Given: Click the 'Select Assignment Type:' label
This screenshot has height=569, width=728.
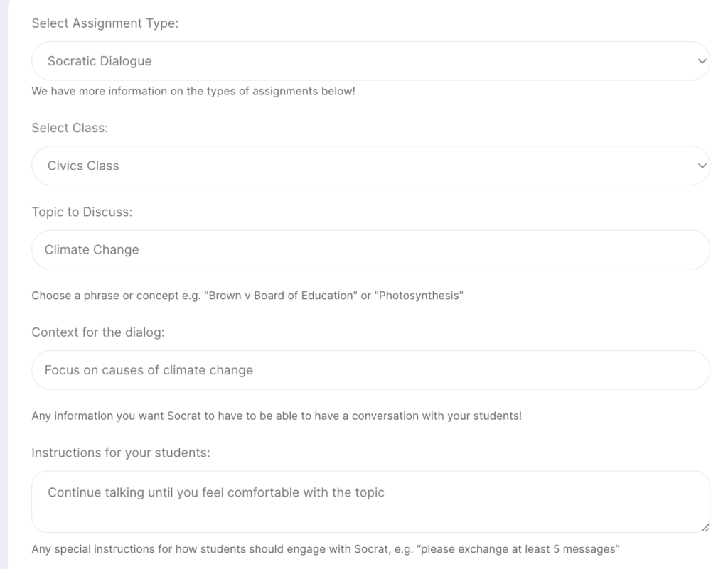Looking at the screenshot, I should click(x=105, y=23).
